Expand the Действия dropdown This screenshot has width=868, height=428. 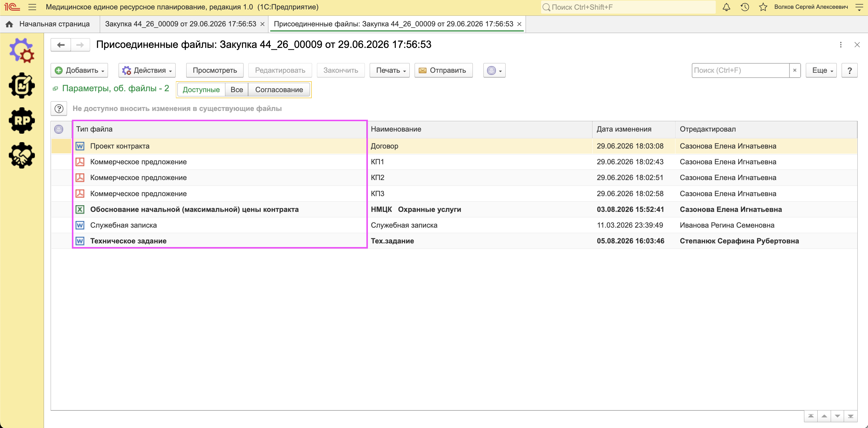(x=147, y=70)
